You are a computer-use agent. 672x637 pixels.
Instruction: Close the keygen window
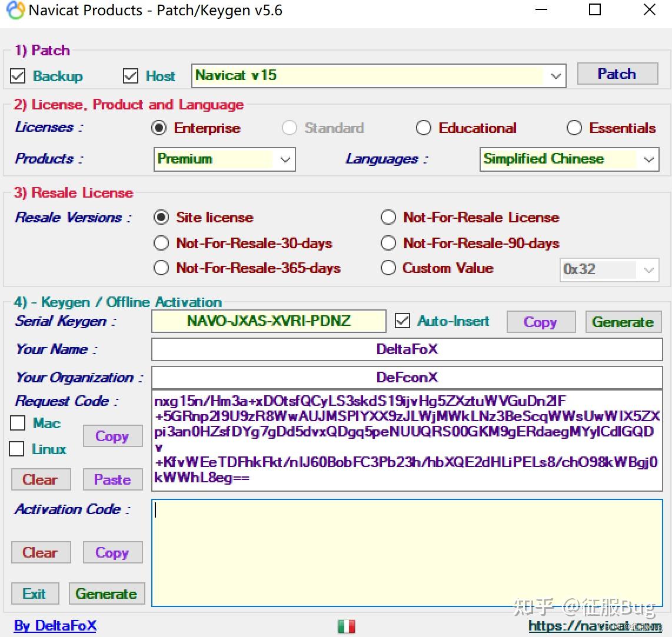pyautogui.click(x=650, y=10)
